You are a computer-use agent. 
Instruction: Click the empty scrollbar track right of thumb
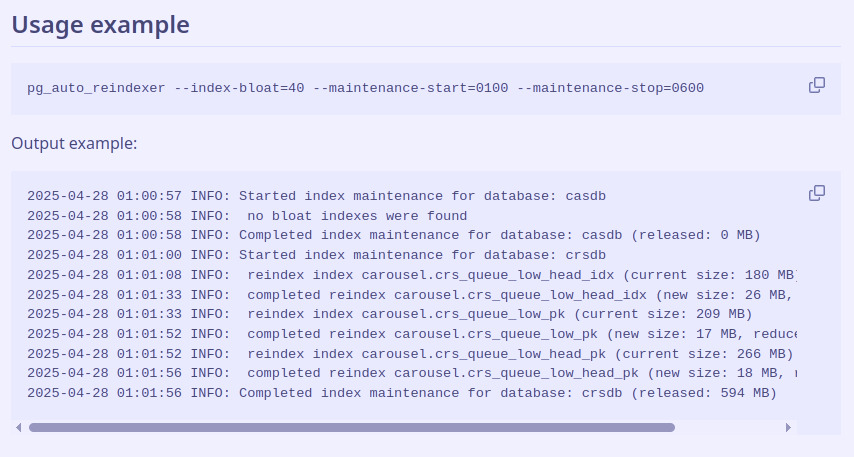[x=728, y=427]
